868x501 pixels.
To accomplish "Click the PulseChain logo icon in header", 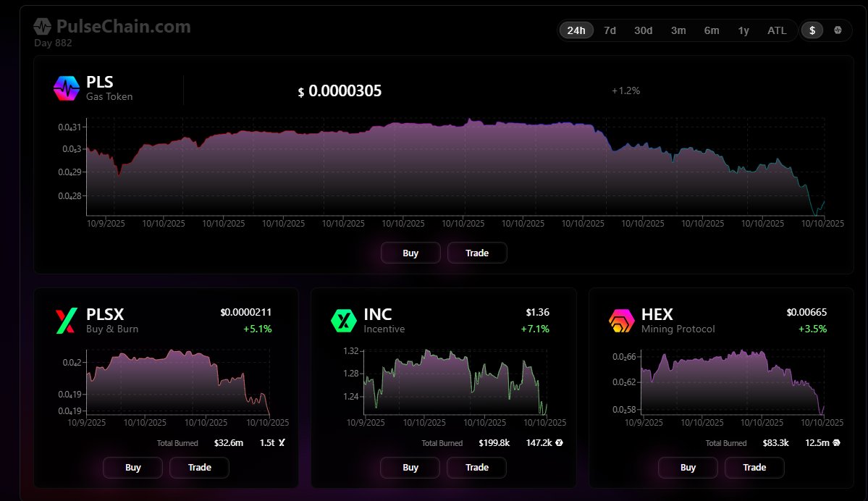I will coord(43,27).
